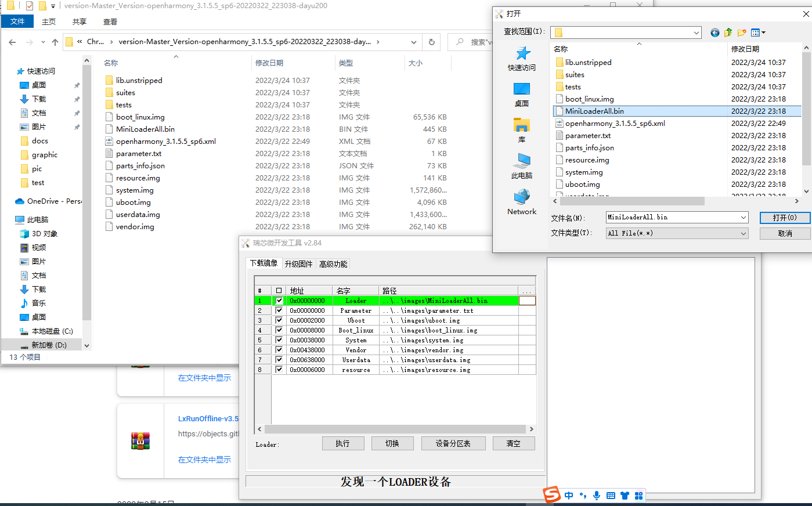Uncheck the Vendor row checkbox

(x=279, y=350)
